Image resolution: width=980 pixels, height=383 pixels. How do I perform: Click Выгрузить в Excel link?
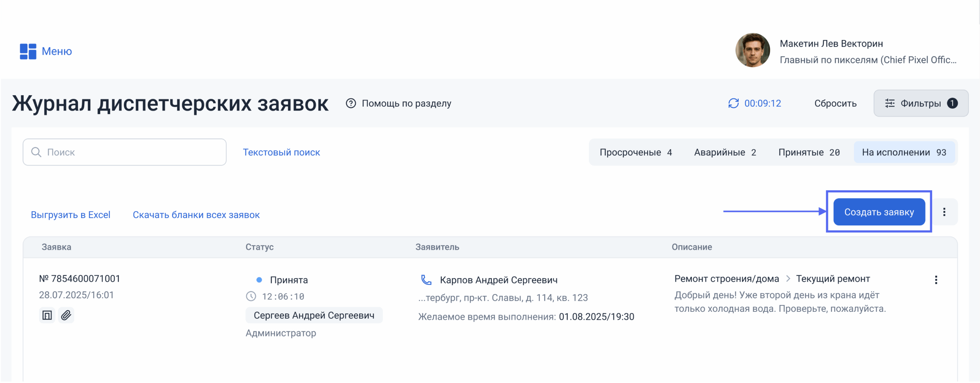tap(70, 215)
